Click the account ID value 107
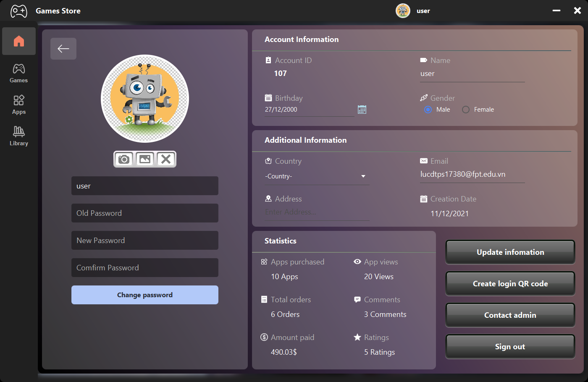Screen dimensions: 588x382 [x=281, y=73]
